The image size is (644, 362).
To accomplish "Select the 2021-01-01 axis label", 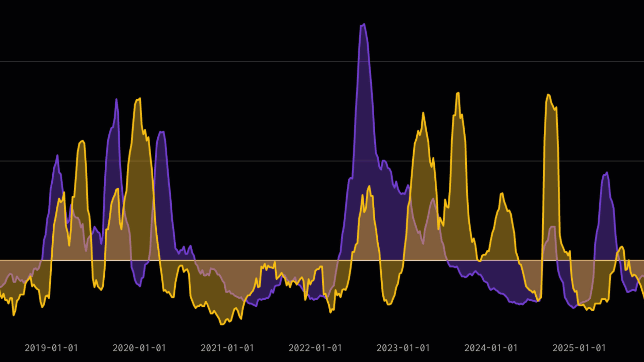I will point(227,348).
